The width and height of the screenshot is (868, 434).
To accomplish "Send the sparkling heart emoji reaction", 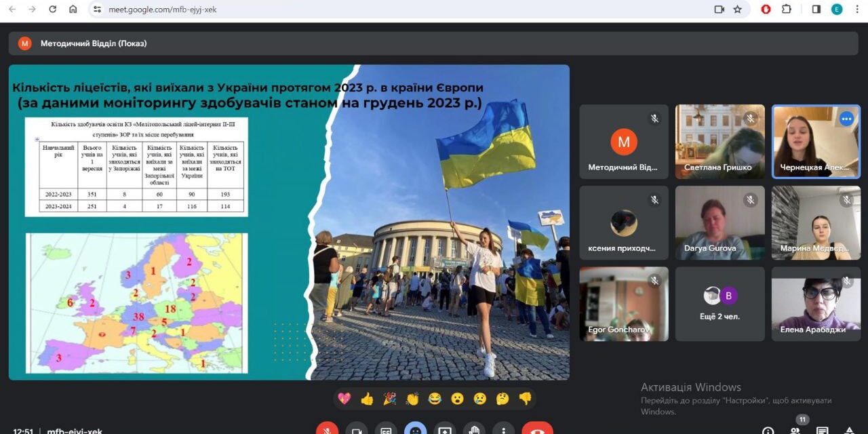I will 344,399.
